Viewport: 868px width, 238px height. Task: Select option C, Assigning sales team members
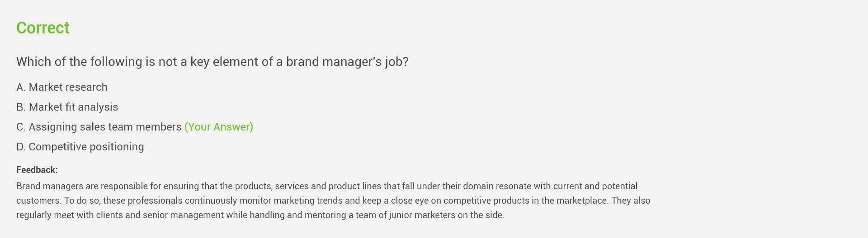pyautogui.click(x=105, y=127)
